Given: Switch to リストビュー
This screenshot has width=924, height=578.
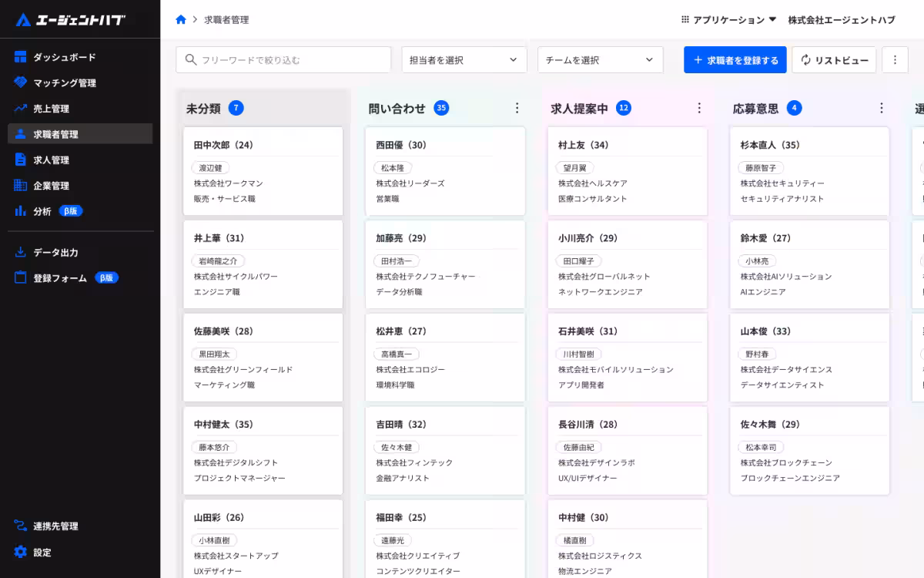Looking at the screenshot, I should coord(834,59).
